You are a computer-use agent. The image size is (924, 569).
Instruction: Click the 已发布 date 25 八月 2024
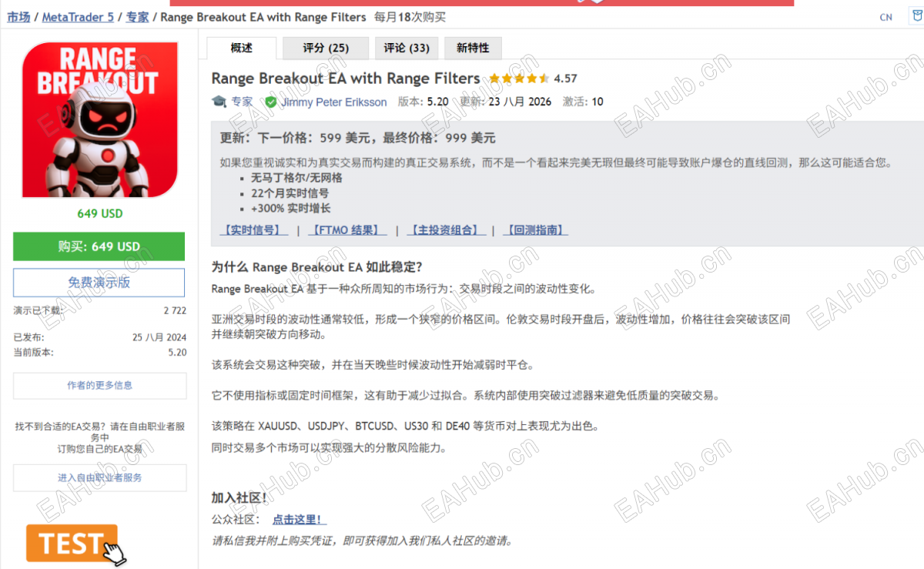click(159, 337)
